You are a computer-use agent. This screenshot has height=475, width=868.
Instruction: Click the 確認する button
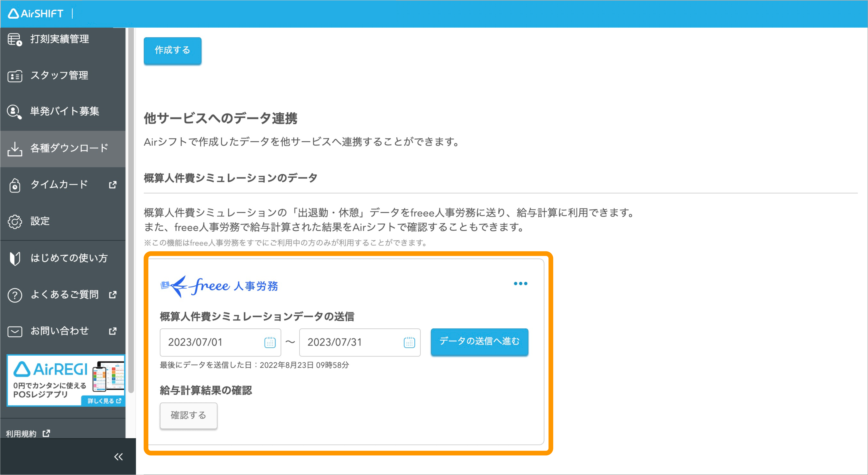188,415
